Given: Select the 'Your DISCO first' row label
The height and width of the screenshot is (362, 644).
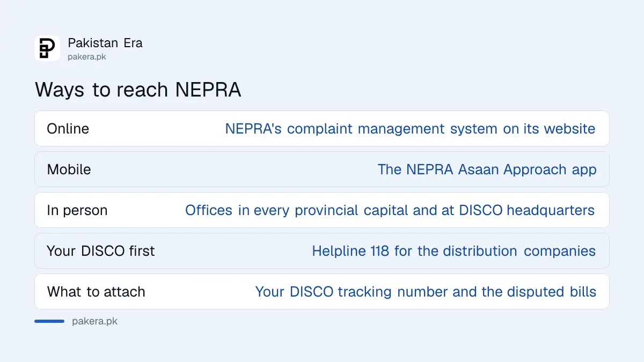Looking at the screenshot, I should (x=101, y=251).
